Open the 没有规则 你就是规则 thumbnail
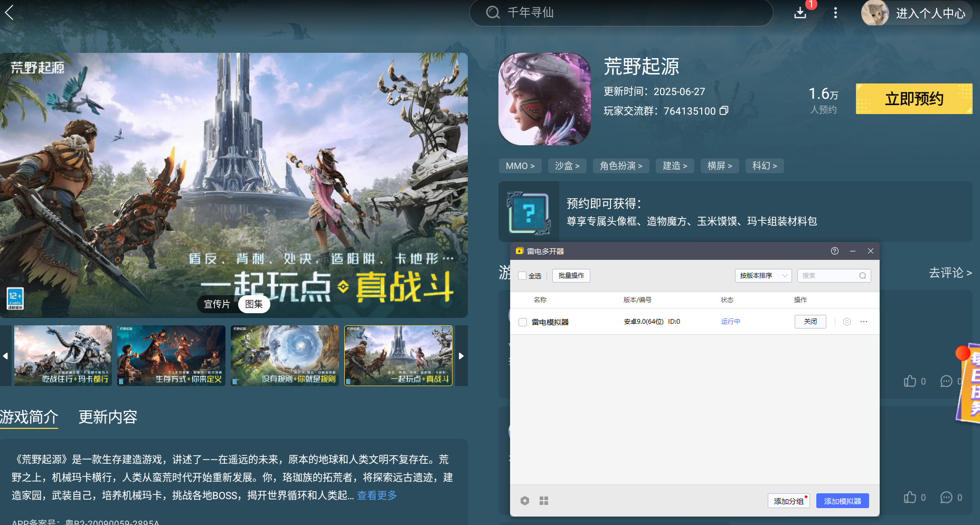Image resolution: width=980 pixels, height=525 pixels. click(x=285, y=356)
